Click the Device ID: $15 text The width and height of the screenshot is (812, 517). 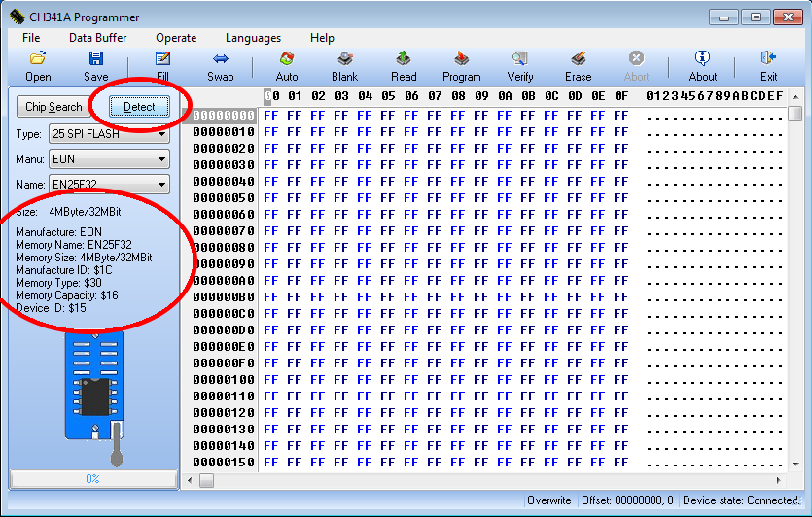pos(51,308)
